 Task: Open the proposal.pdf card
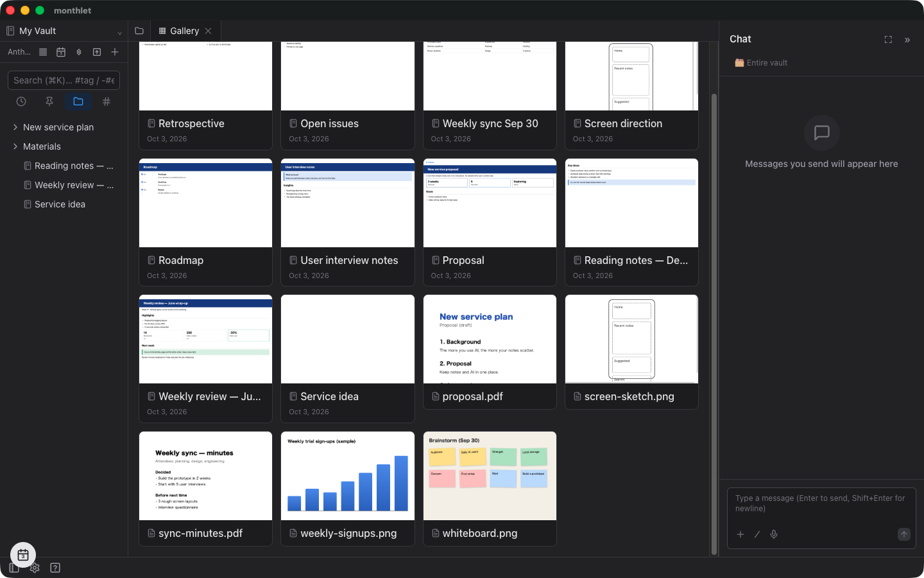click(x=490, y=352)
